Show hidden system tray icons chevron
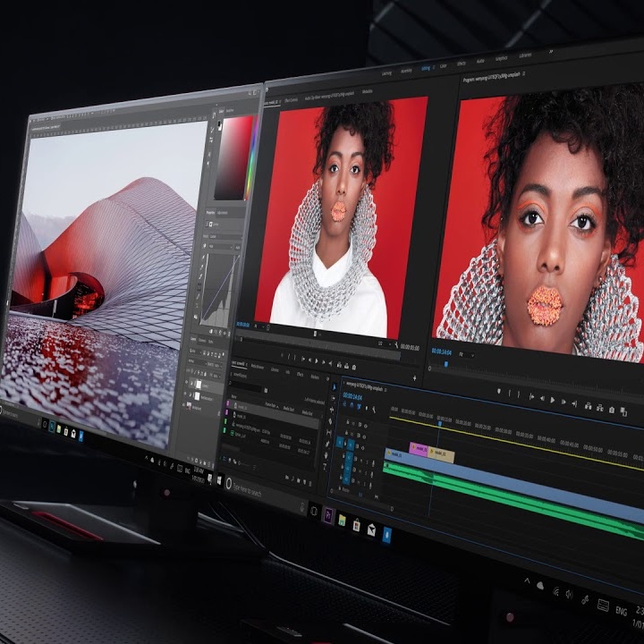The width and height of the screenshot is (644, 644). [527, 580]
